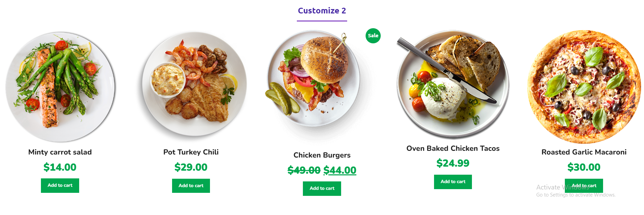Open the Chicken Burgers title link
Screen dimensions: 644x215
pyautogui.click(x=322, y=155)
